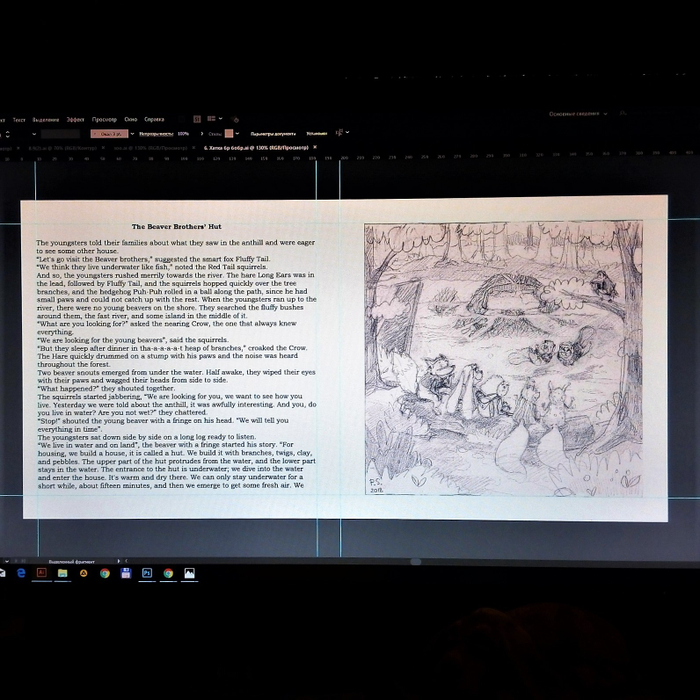Click the Параметры документа button

[x=273, y=133]
